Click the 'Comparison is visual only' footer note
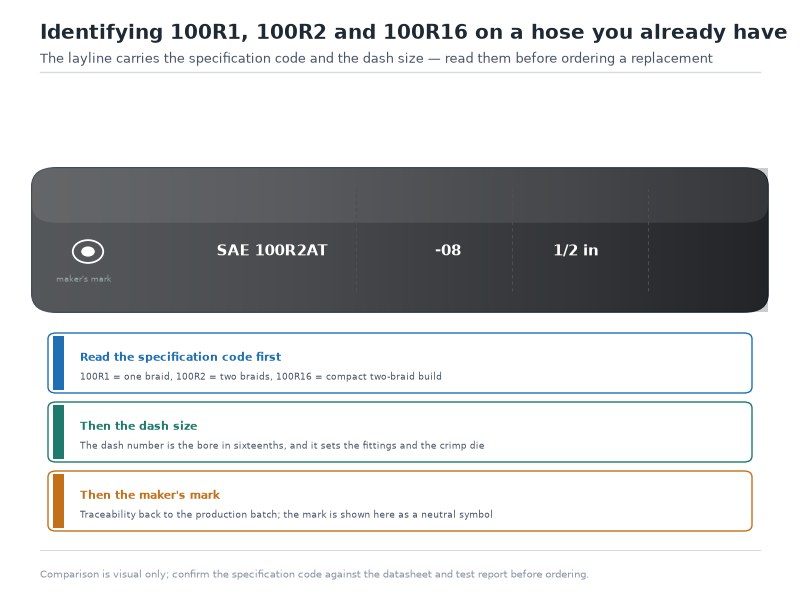The height and width of the screenshot is (600, 800). 314,574
